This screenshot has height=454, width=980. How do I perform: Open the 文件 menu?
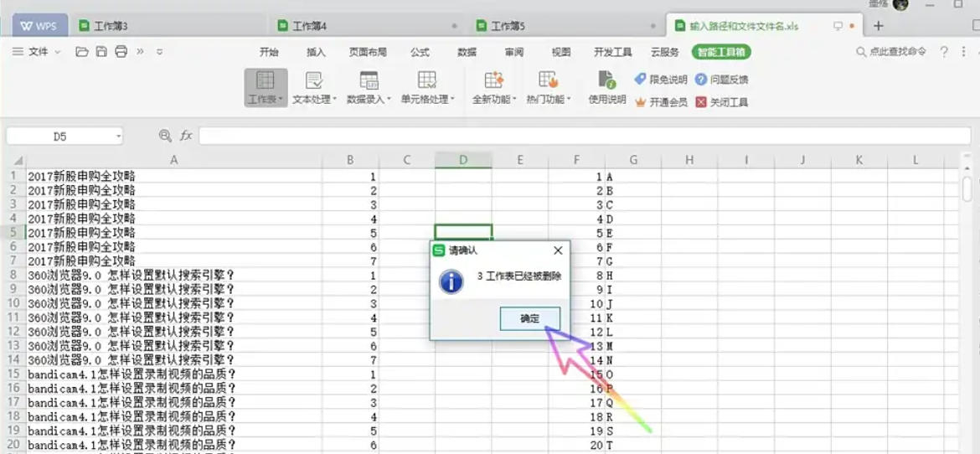pyautogui.click(x=37, y=52)
